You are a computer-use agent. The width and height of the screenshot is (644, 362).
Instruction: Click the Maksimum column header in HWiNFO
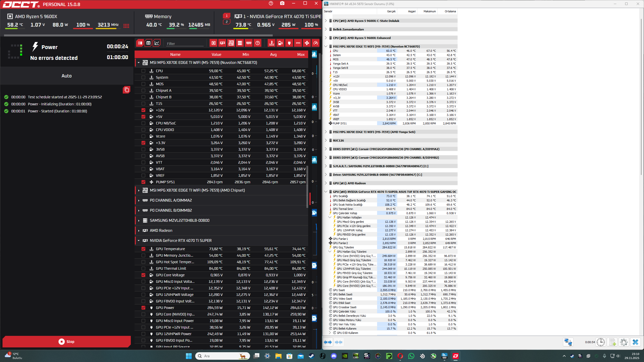(x=427, y=11)
